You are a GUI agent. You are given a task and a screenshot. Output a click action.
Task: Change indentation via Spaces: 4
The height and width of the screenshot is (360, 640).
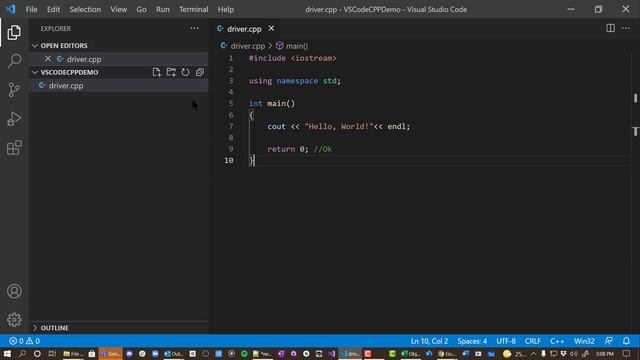click(472, 341)
